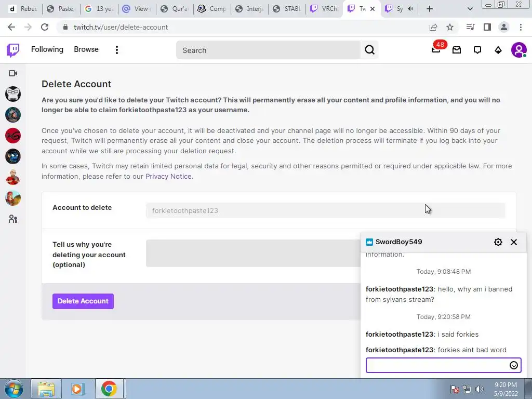This screenshot has height=399, width=532.
Task: Open the Action Center flag tray icon
Action: pyautogui.click(x=454, y=389)
